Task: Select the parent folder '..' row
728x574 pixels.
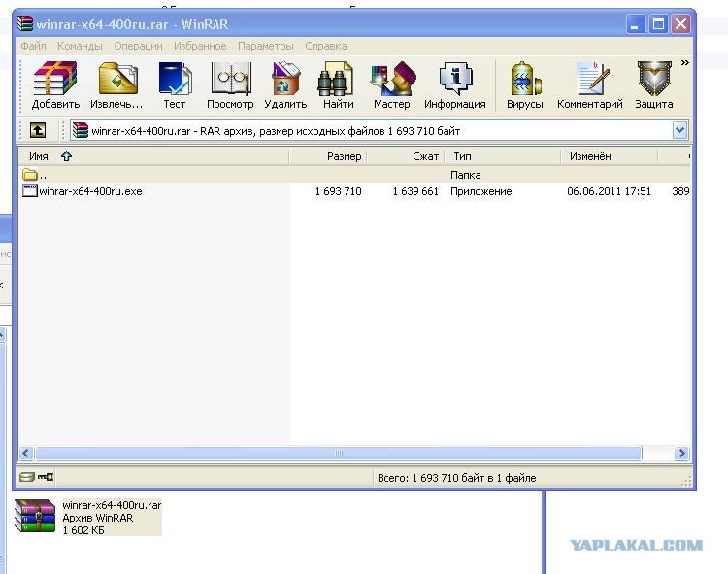Action: [x=354, y=175]
